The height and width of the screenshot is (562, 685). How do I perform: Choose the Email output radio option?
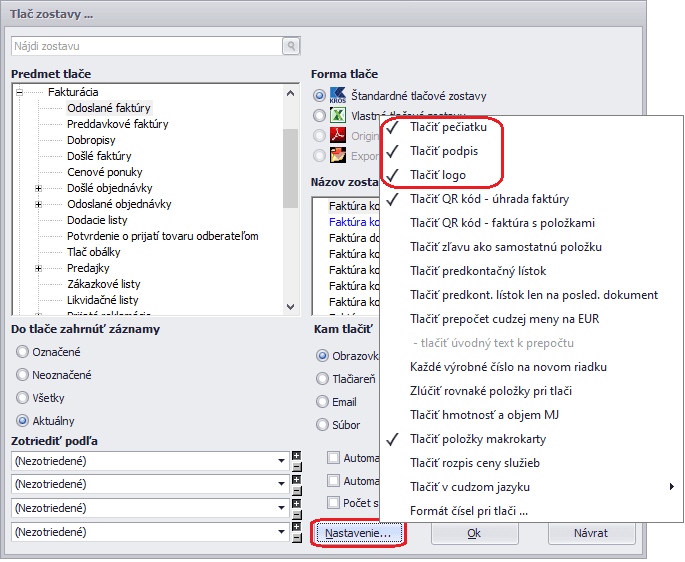pos(322,402)
